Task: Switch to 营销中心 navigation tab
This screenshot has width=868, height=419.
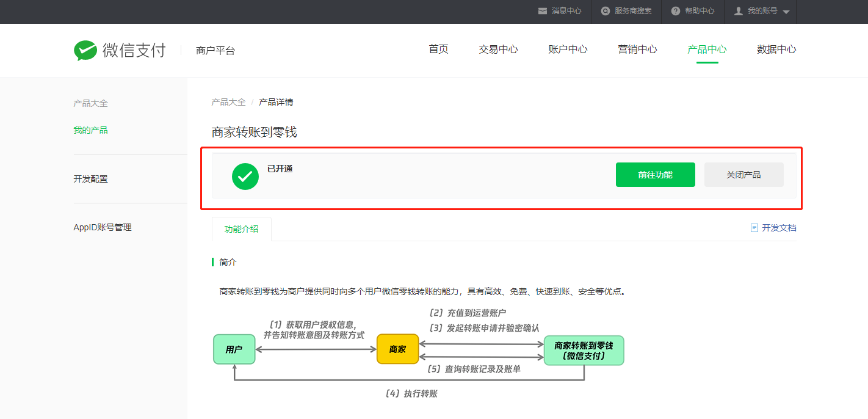Action: (638, 49)
